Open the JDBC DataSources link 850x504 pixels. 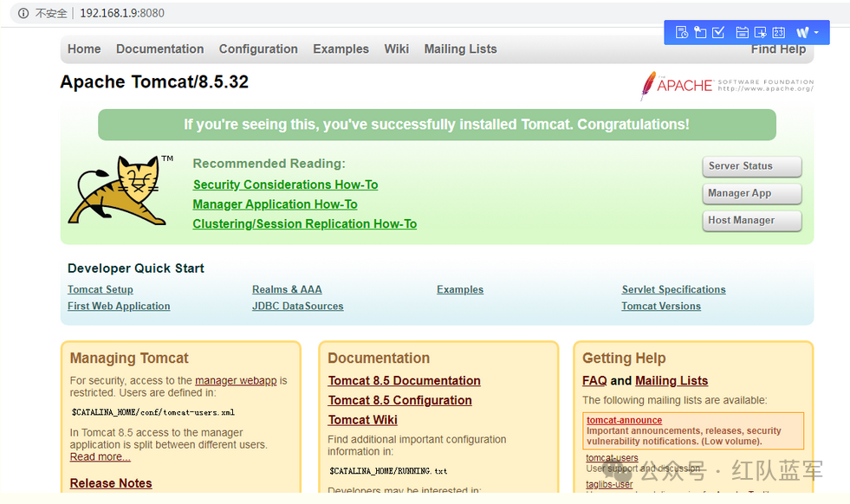(297, 307)
